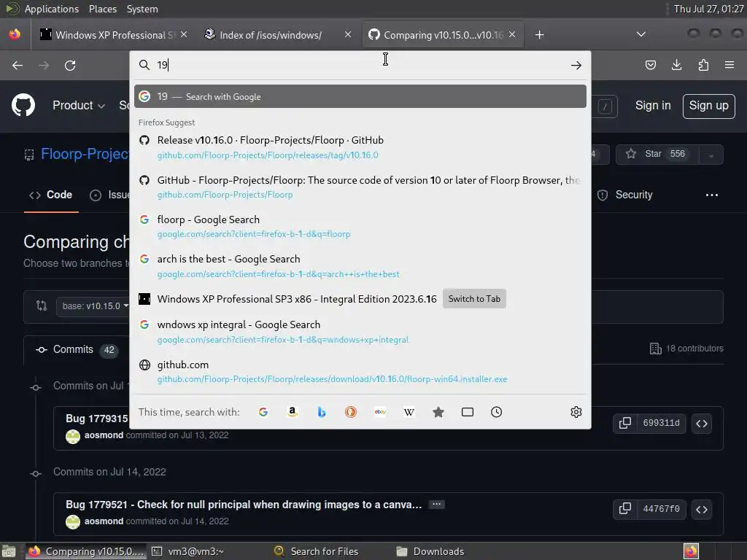Open aosmond author on Jul 13 commit

click(x=104, y=435)
